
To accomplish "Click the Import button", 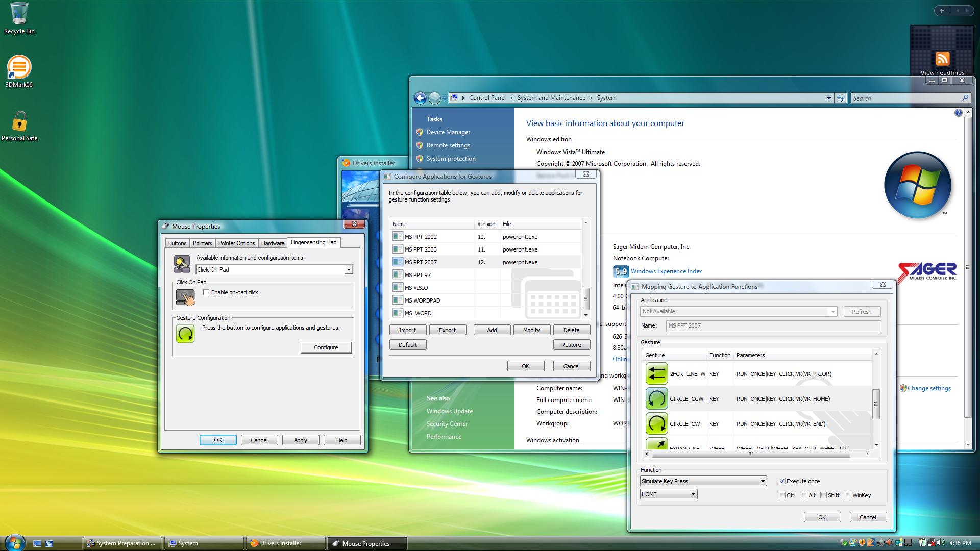I will 407,330.
